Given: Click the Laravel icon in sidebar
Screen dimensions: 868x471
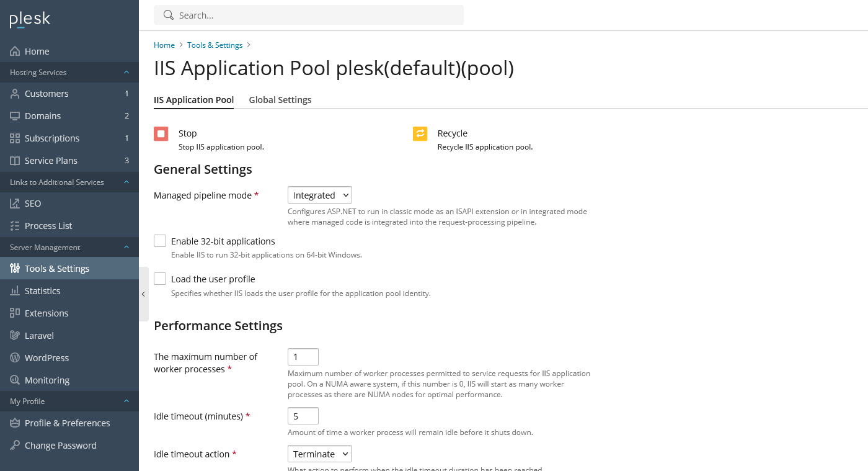Looking at the screenshot, I should click(x=15, y=336).
